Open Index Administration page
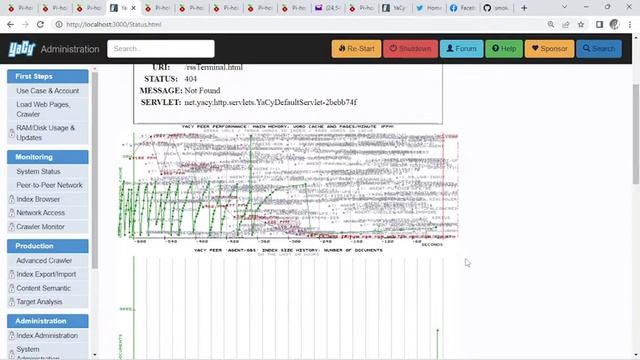Viewport: 640px width, 360px height. click(47, 336)
